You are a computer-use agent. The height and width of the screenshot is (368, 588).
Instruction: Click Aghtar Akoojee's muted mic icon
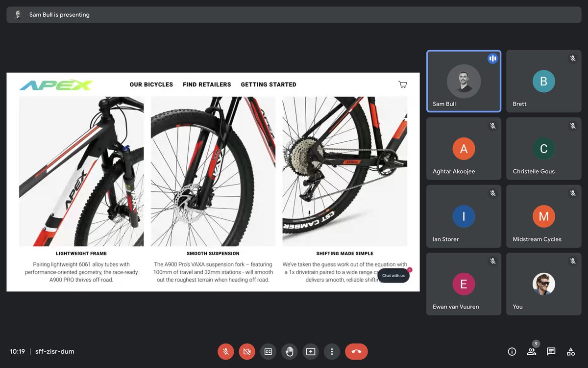point(492,126)
